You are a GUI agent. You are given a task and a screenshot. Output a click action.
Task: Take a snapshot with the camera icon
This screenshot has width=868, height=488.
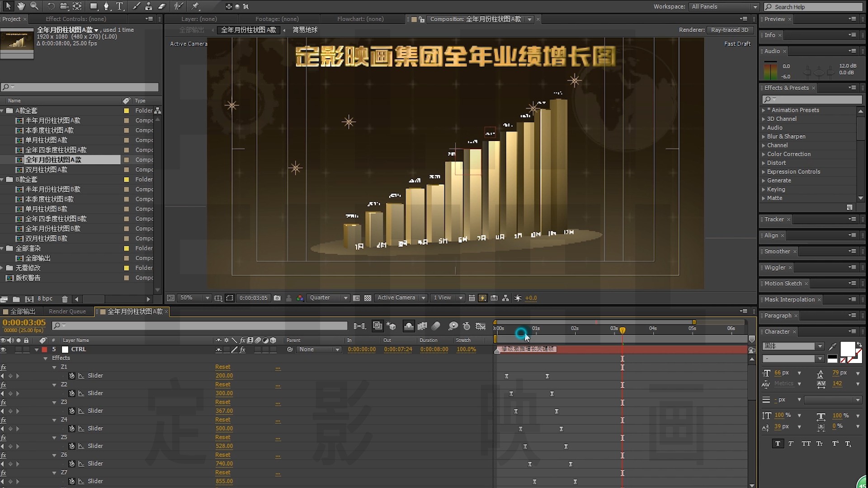click(277, 298)
